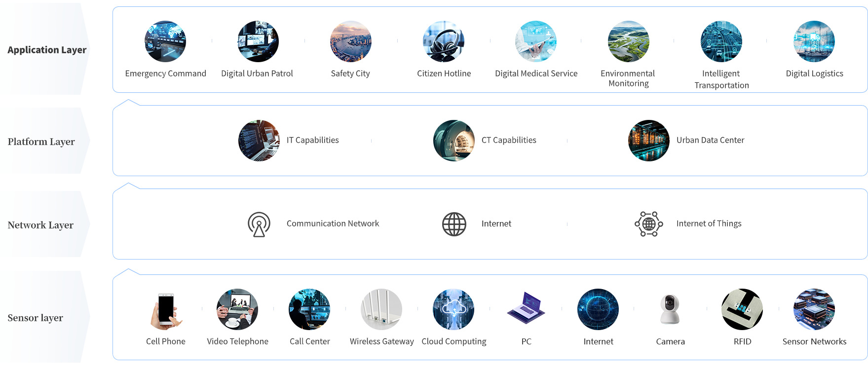
Task: Click the IT Capabilities thumbnail
Action: click(x=259, y=141)
